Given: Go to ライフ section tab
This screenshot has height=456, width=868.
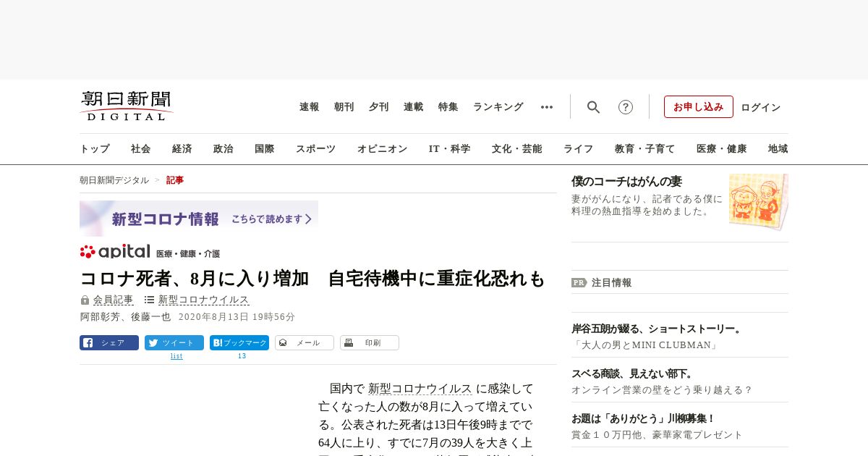Looking at the screenshot, I should 579,149.
